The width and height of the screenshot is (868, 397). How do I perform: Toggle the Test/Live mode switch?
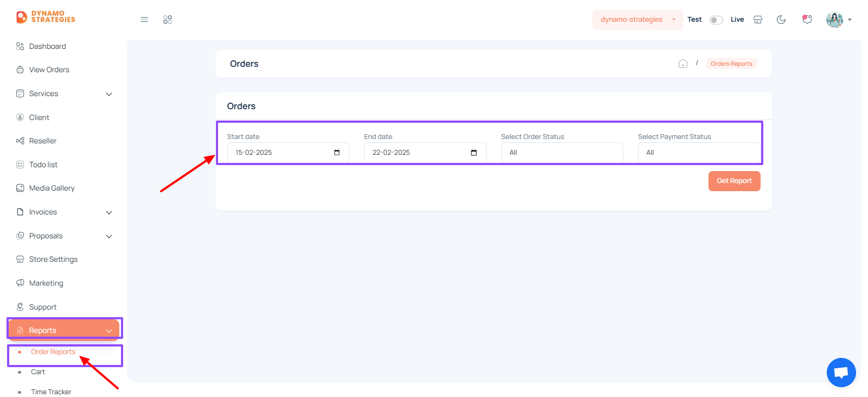pos(716,20)
